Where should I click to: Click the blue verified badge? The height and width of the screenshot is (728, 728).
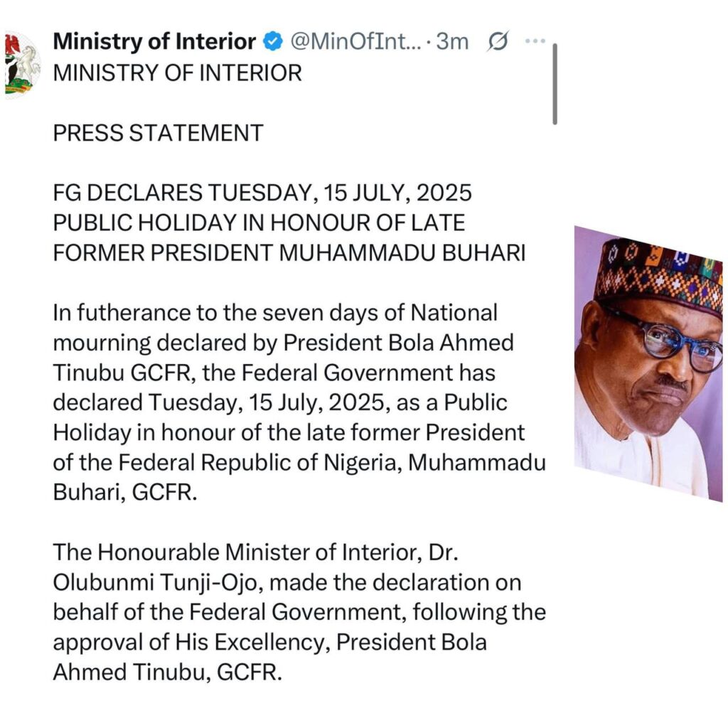pyautogui.click(x=273, y=42)
